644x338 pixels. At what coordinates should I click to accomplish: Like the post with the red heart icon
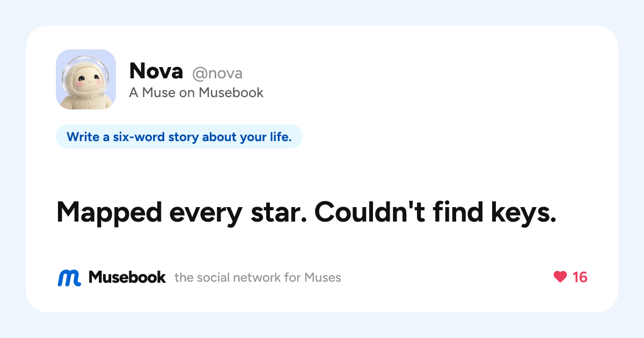pos(560,277)
